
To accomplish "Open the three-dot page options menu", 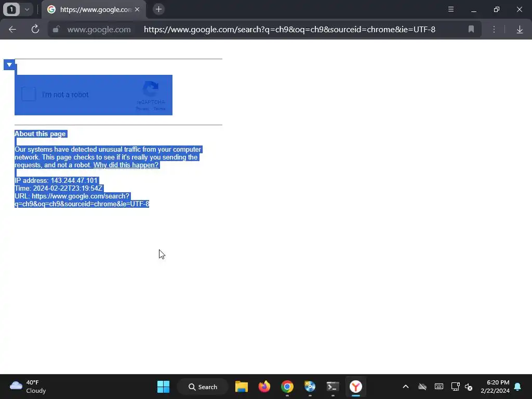I will (494, 30).
